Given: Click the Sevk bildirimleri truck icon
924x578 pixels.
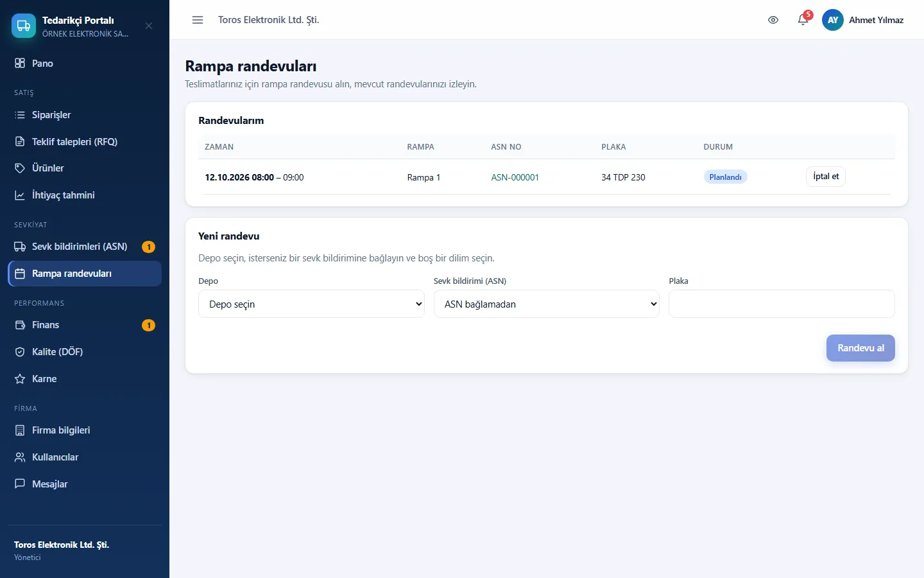Looking at the screenshot, I should pyautogui.click(x=20, y=247).
